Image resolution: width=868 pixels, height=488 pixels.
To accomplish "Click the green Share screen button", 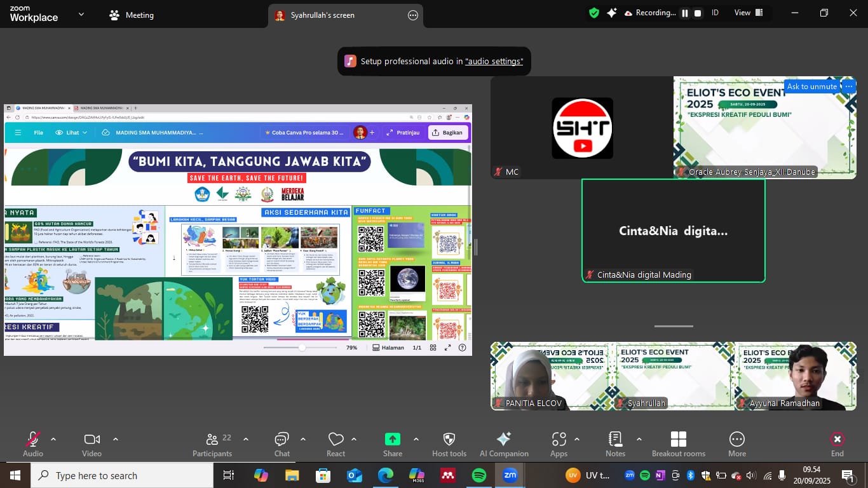I will point(393,444).
